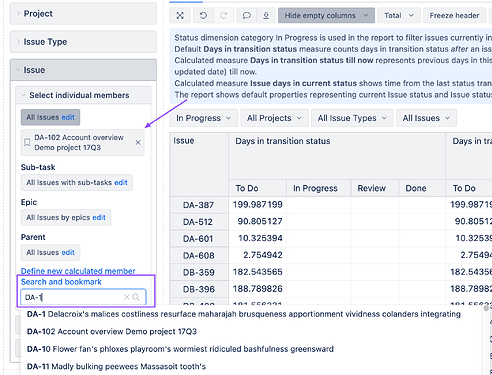
Task: Remove DA-102 bookmark with X icon
Action: pyautogui.click(x=138, y=142)
